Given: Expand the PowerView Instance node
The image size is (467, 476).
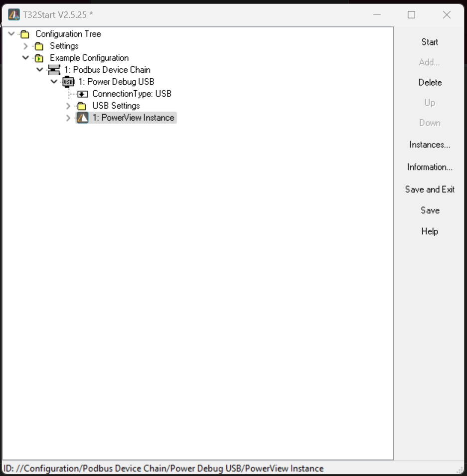Looking at the screenshot, I should point(68,118).
